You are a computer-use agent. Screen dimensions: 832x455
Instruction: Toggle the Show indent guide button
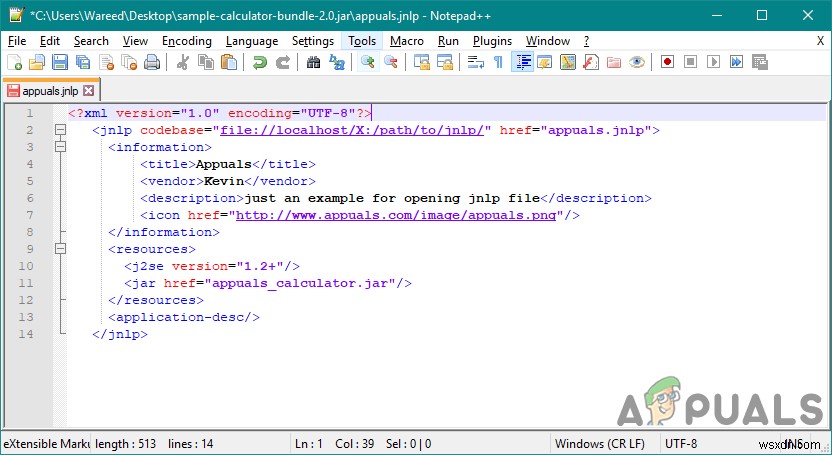(523, 63)
